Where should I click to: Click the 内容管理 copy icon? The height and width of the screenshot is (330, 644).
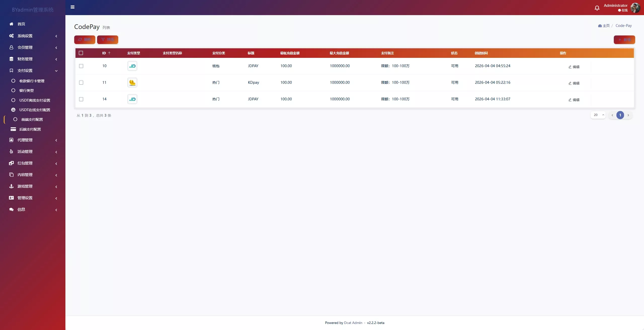click(11, 175)
